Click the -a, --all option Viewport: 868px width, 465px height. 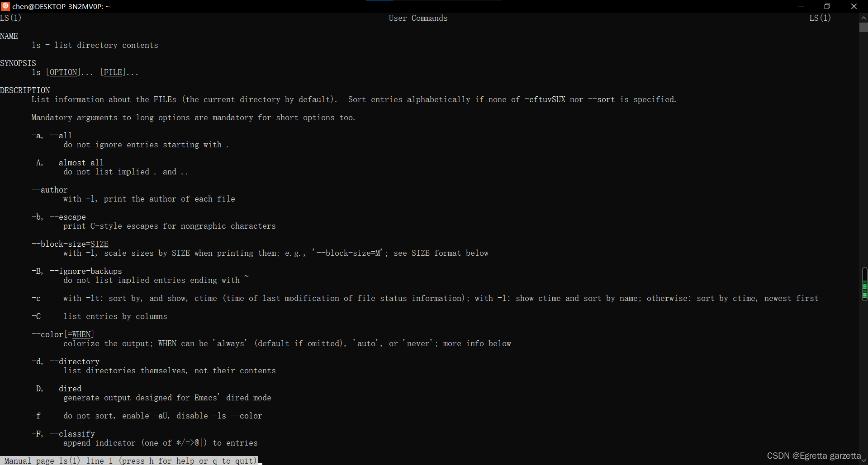[x=52, y=136]
